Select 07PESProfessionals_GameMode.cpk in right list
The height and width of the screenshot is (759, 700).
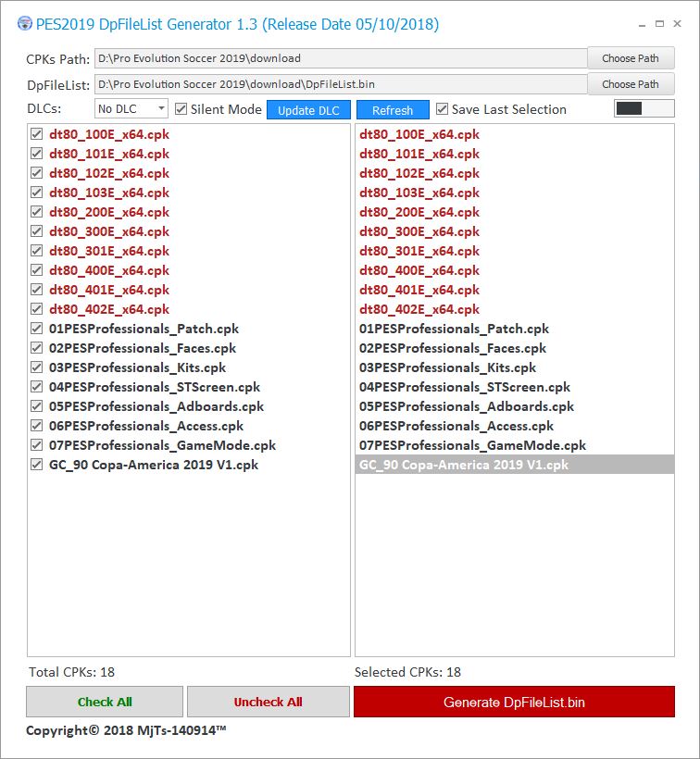point(515,444)
